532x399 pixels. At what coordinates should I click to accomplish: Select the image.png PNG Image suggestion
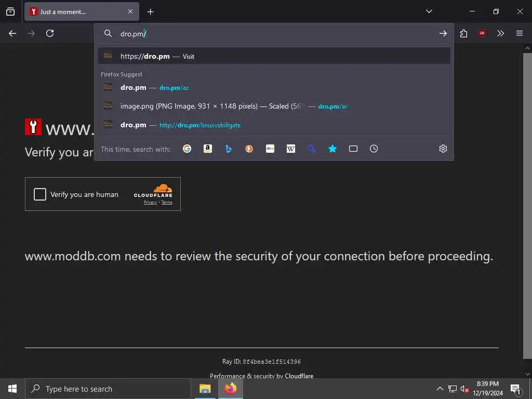coord(274,106)
